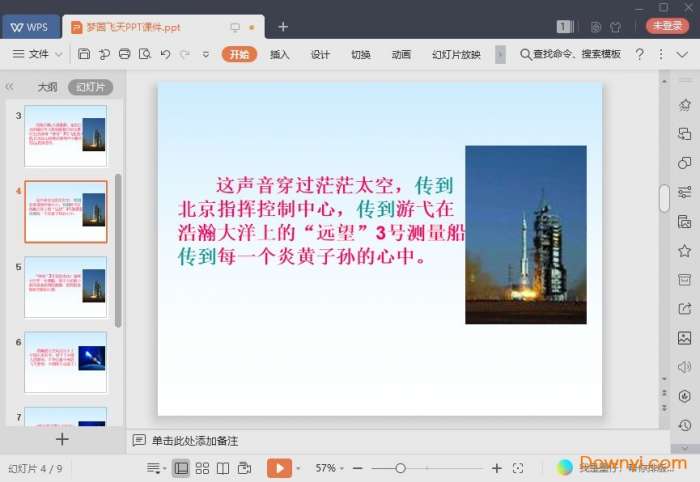The height and width of the screenshot is (482, 700).
Task: Click the star icon in right sidebar
Action: (684, 251)
